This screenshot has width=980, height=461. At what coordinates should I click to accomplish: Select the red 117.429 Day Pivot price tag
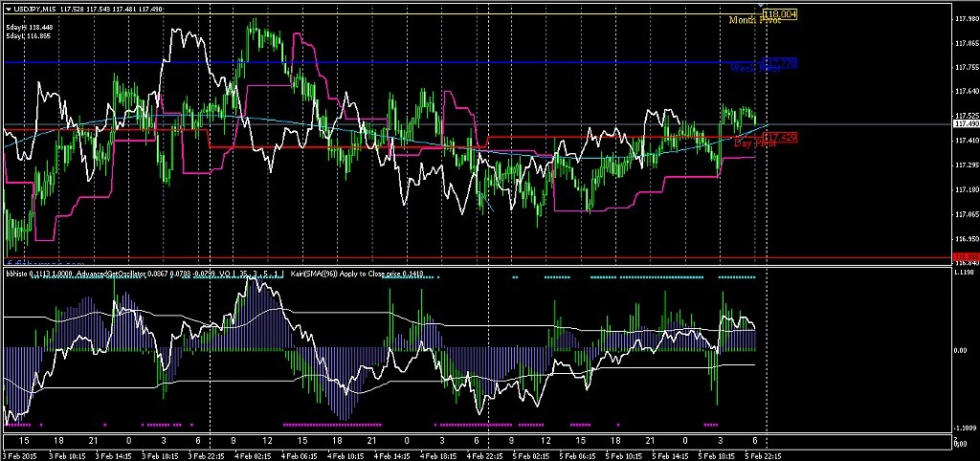click(x=781, y=138)
